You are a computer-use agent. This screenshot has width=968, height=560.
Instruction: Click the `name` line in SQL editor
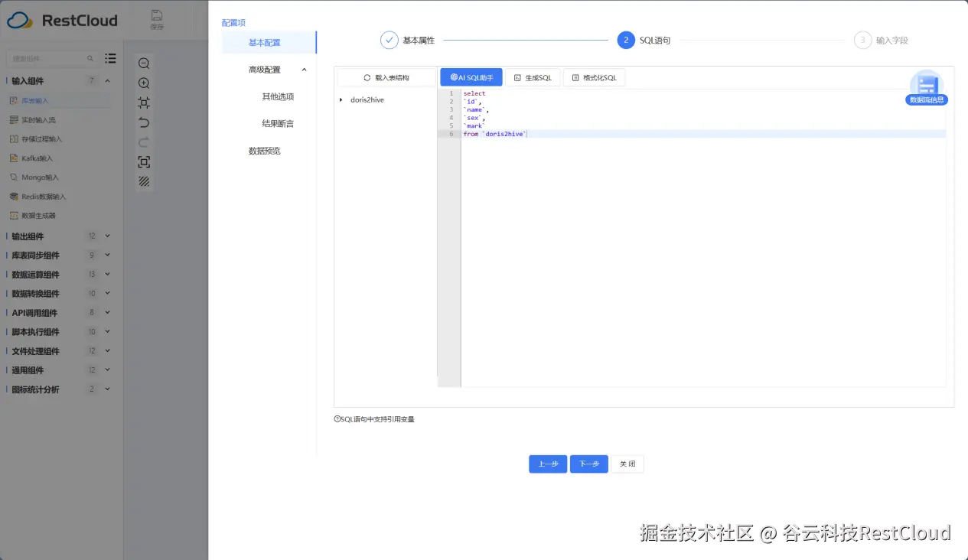[474, 110]
